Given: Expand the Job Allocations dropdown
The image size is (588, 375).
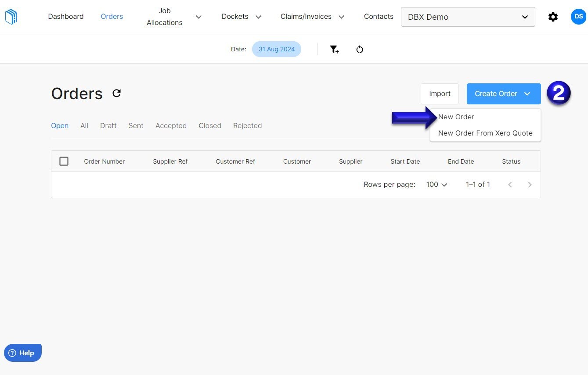Looking at the screenshot, I should point(198,17).
